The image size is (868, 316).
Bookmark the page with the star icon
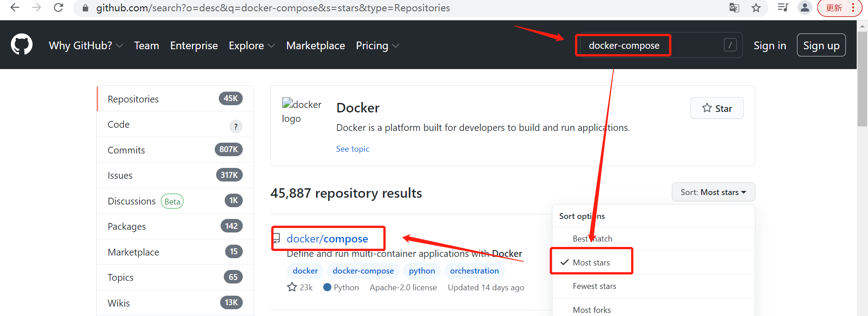point(756,8)
